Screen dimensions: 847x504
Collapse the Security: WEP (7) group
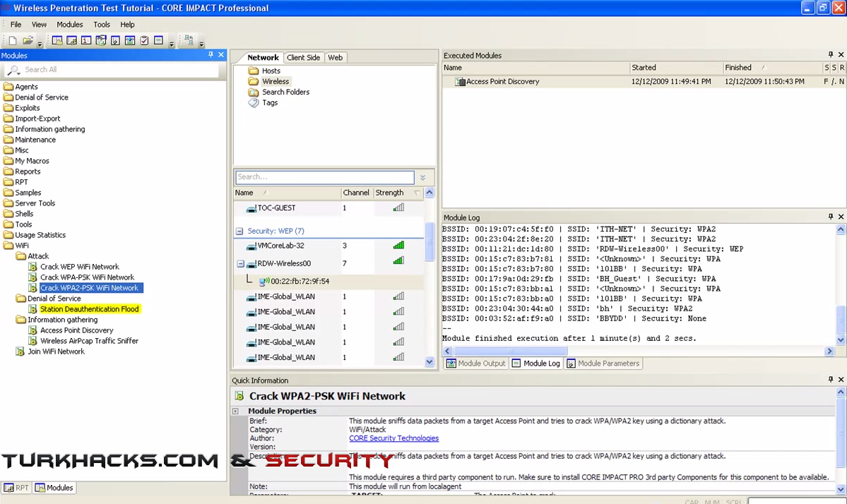[x=239, y=231]
